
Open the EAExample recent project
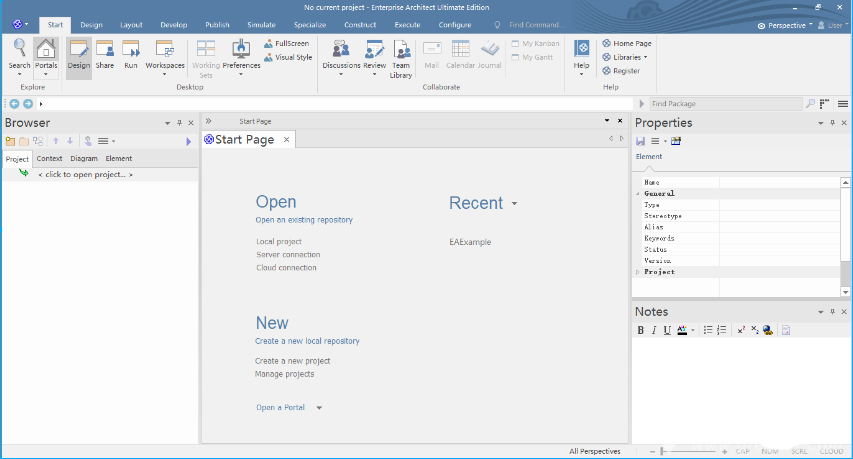point(470,242)
